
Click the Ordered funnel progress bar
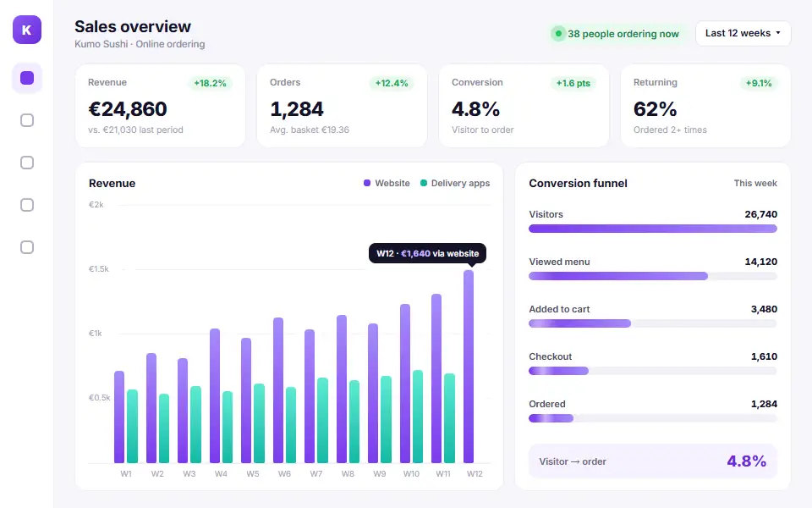tap(653, 418)
